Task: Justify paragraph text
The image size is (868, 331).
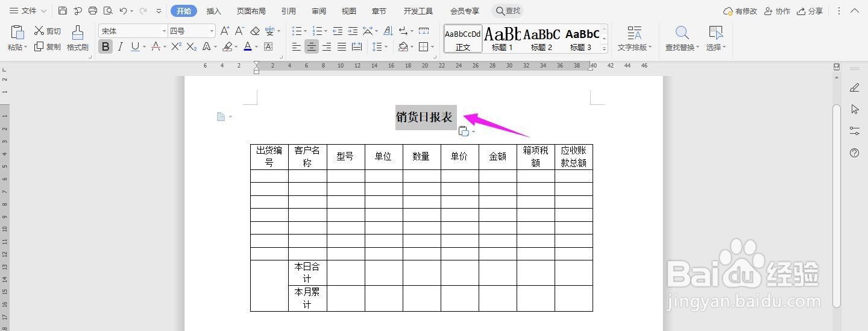Action: (342, 46)
